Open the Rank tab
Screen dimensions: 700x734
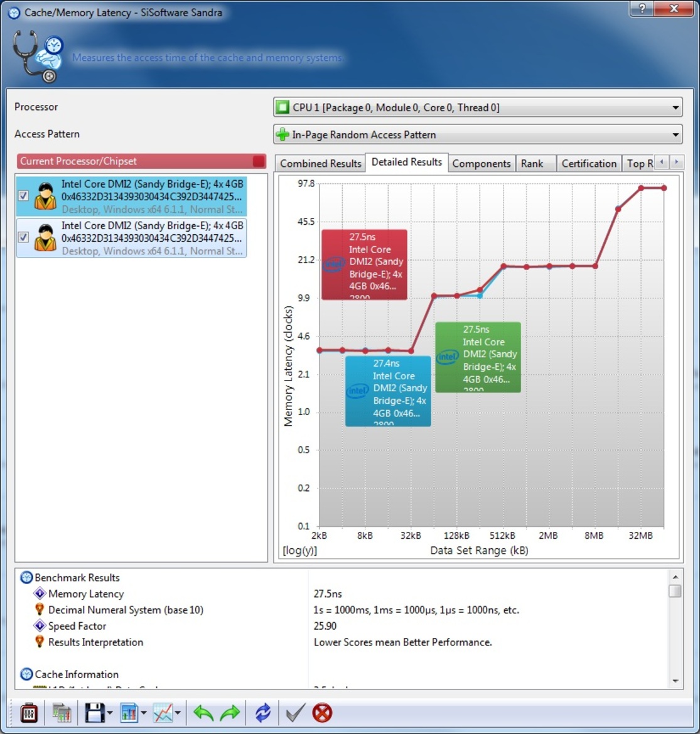(x=536, y=163)
